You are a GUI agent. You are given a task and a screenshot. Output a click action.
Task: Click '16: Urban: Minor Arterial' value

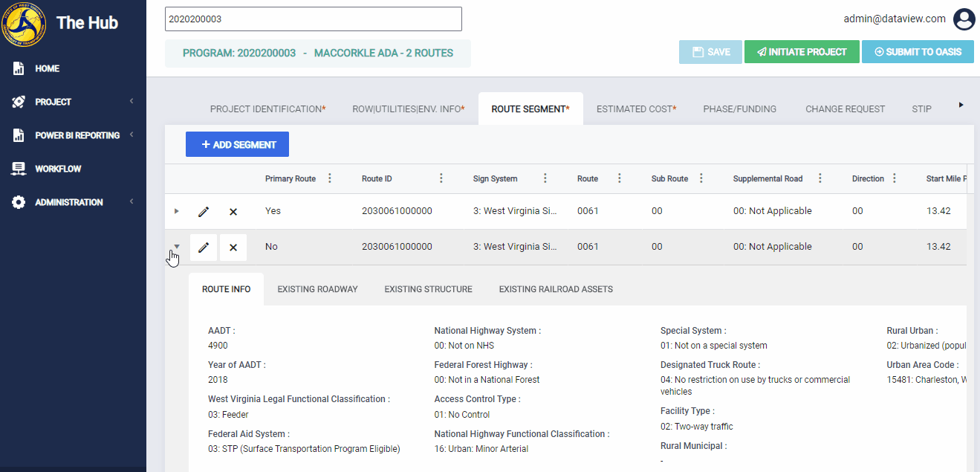[x=481, y=449]
